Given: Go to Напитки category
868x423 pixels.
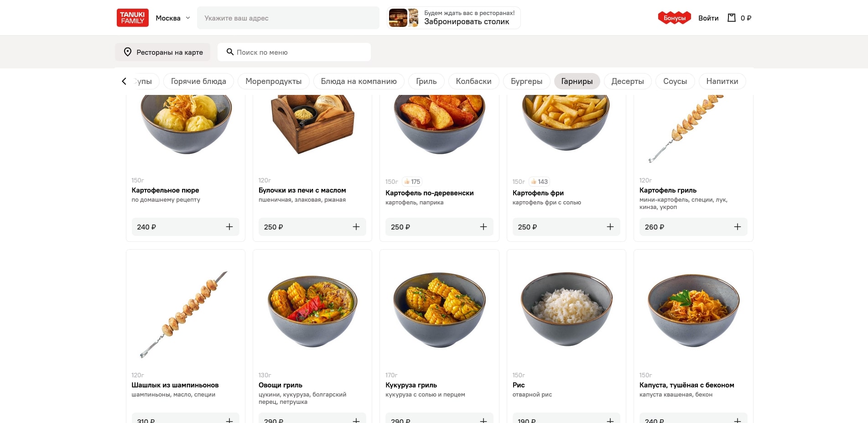Looking at the screenshot, I should point(722,81).
